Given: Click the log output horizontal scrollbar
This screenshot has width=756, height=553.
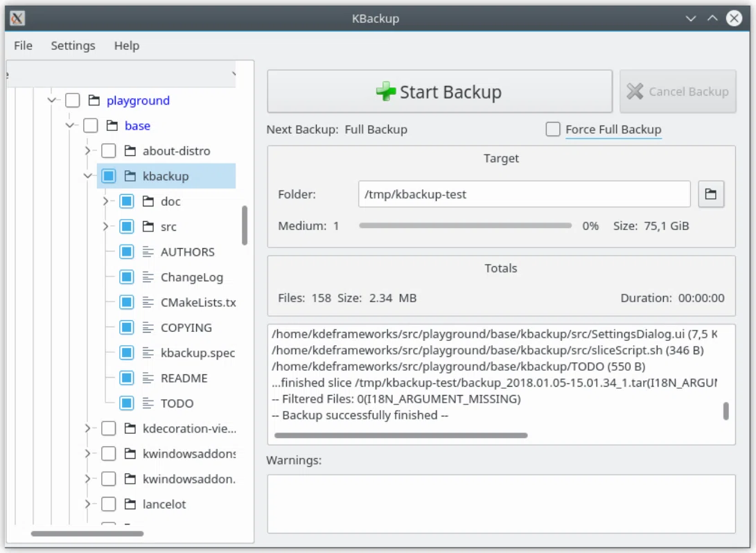Looking at the screenshot, I should point(401,435).
